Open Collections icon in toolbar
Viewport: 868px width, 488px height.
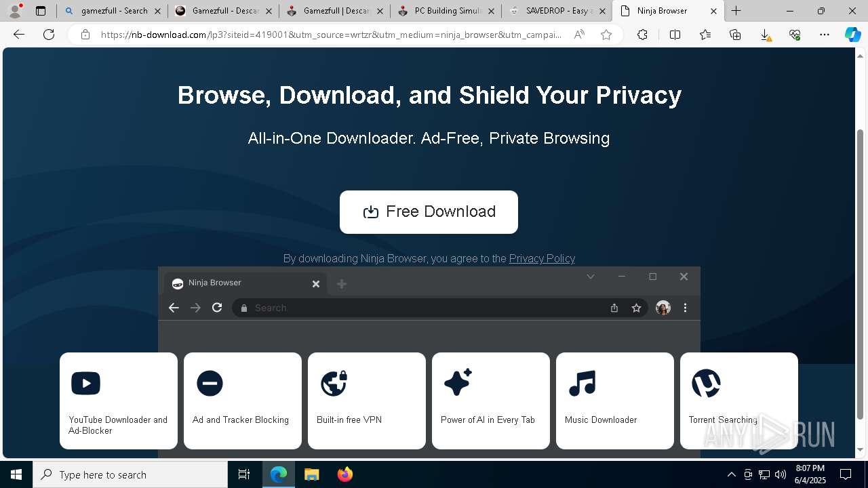pyautogui.click(x=735, y=35)
